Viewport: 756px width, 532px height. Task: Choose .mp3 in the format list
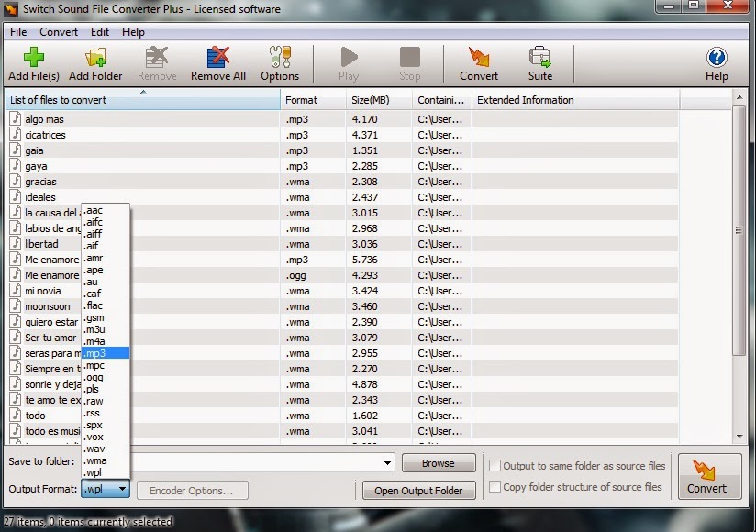(106, 353)
